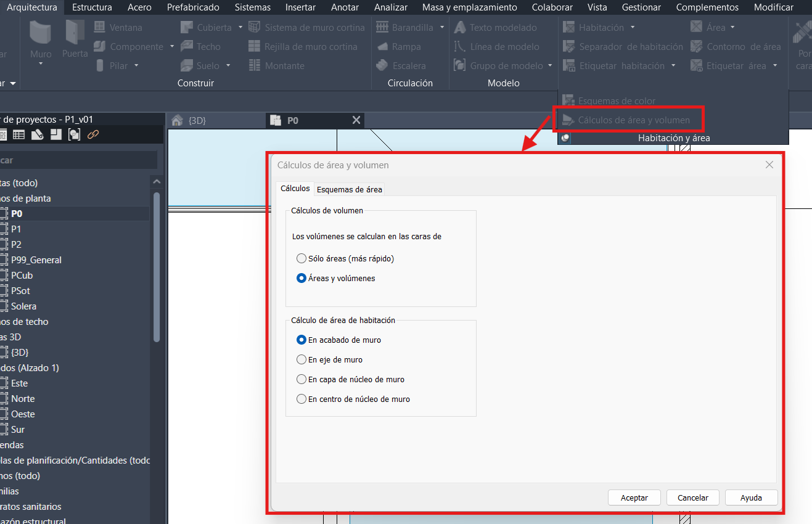Click the project browser vertical scrollbar

157,265
